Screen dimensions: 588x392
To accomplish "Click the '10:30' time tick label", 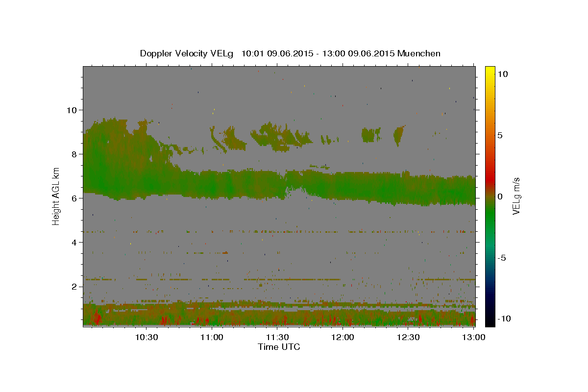I will pos(146,338).
